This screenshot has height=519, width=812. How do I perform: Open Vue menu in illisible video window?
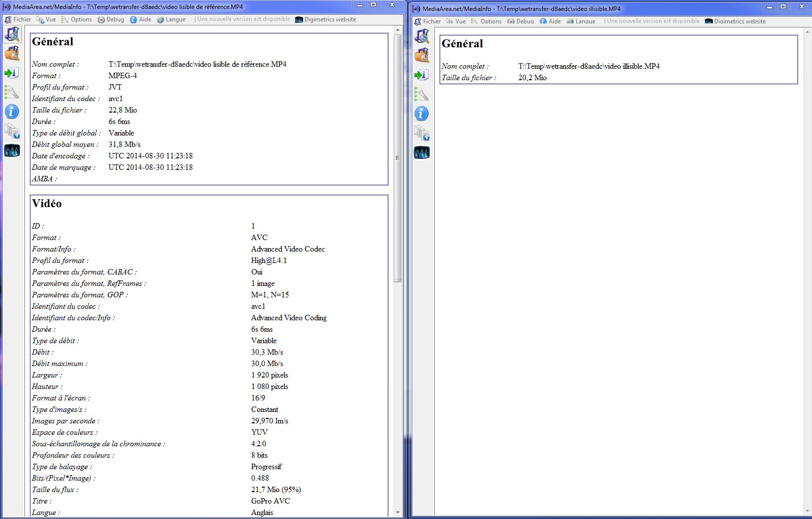click(x=456, y=21)
